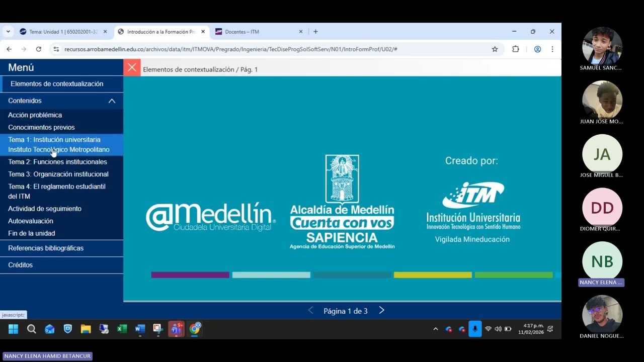Click the ITM Institución Universitaria logo
Viewport: 644px width, 362px height.
pos(473,205)
